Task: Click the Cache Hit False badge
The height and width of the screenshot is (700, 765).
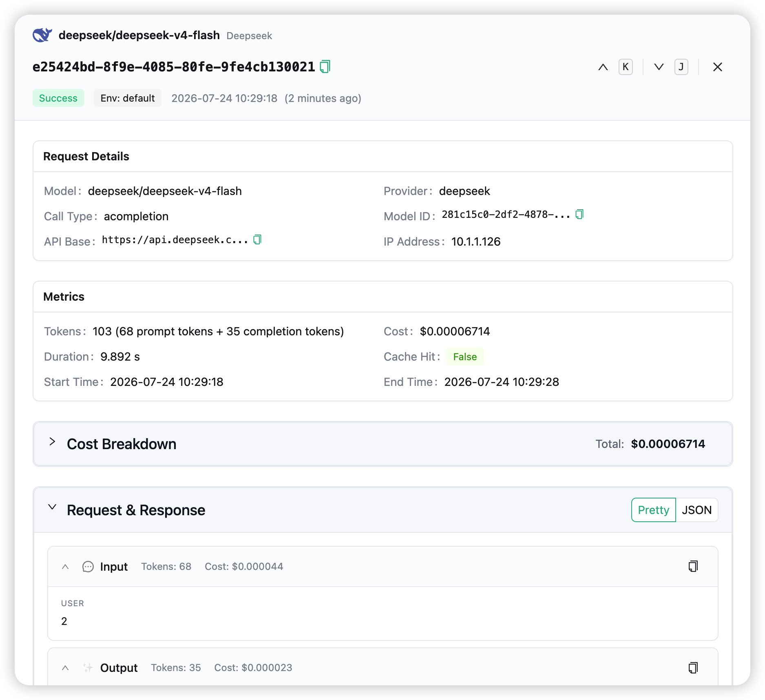Action: (x=465, y=357)
